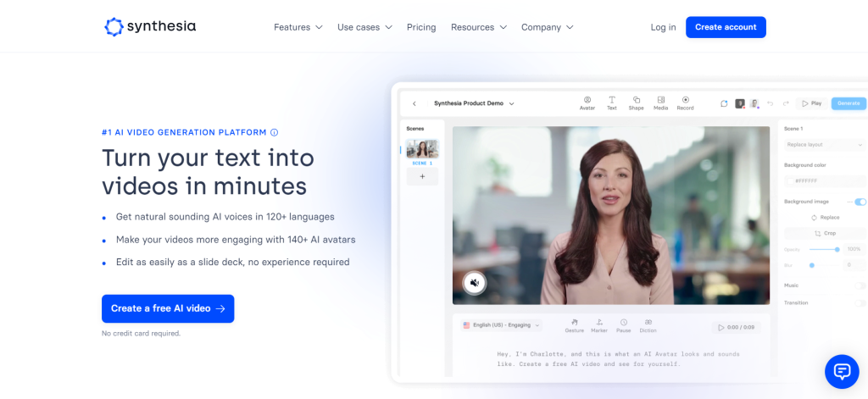Open the live chat widget
This screenshot has width=868, height=399.
click(842, 371)
